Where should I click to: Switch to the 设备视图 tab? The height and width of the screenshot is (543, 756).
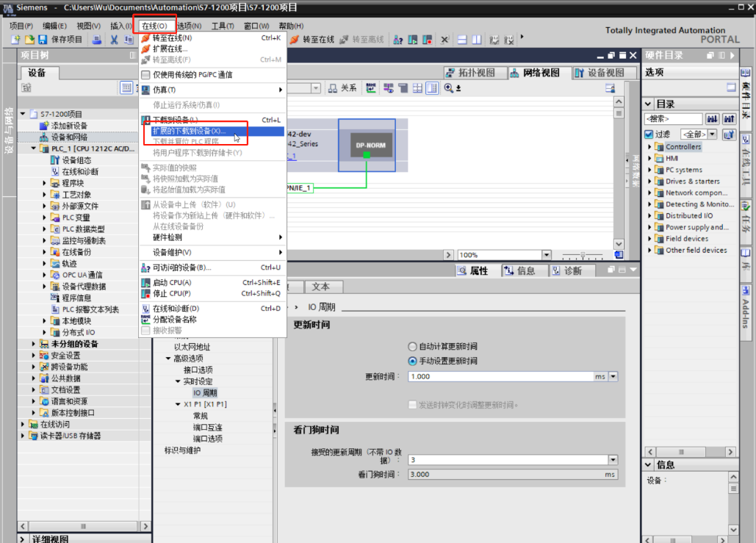tap(600, 73)
